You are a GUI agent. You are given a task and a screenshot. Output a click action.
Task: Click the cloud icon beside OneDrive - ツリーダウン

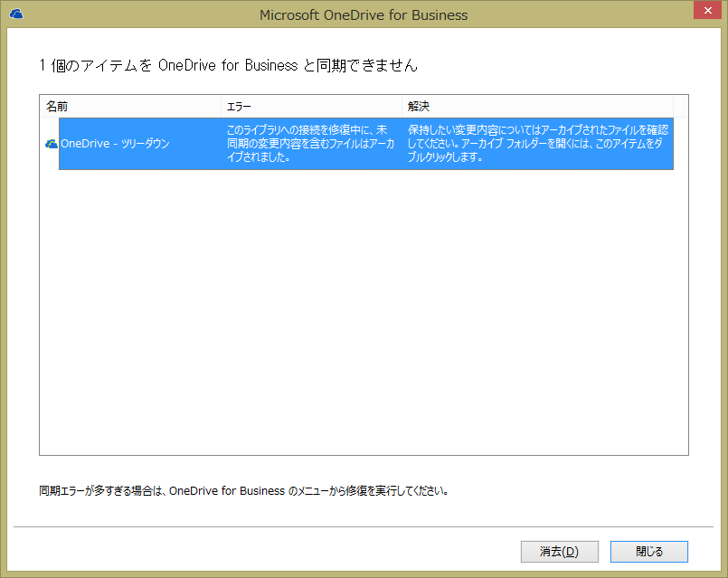pos(51,144)
